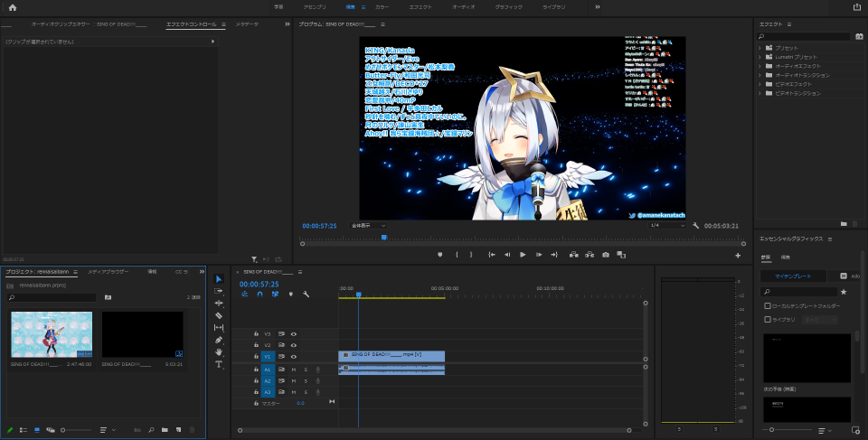Hide track V3 with eye icon
The image size is (868, 440).
(293, 334)
